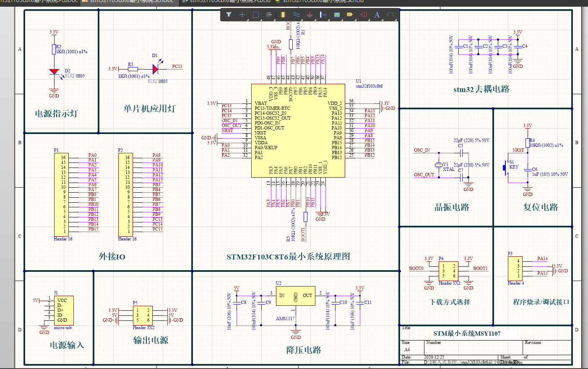Select the S1 KEY reset switch
Image resolution: width=588 pixels, height=369 pixels.
click(x=506, y=168)
